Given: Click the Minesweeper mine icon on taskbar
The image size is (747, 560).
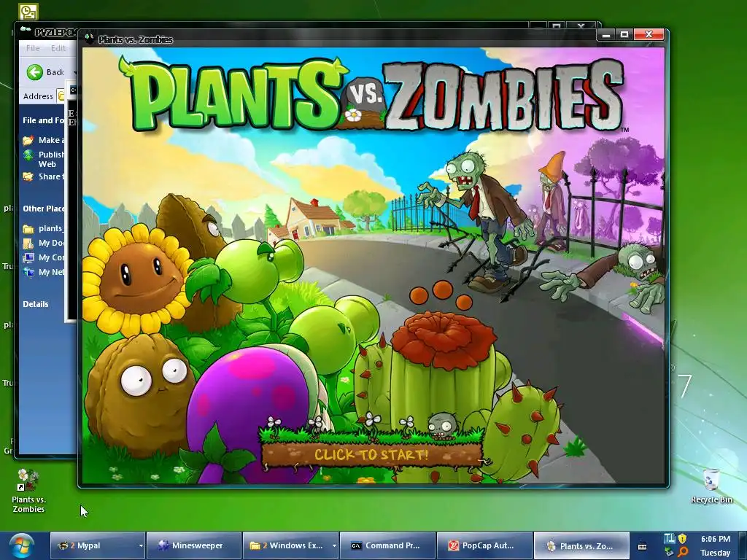Looking at the screenshot, I should [x=163, y=545].
